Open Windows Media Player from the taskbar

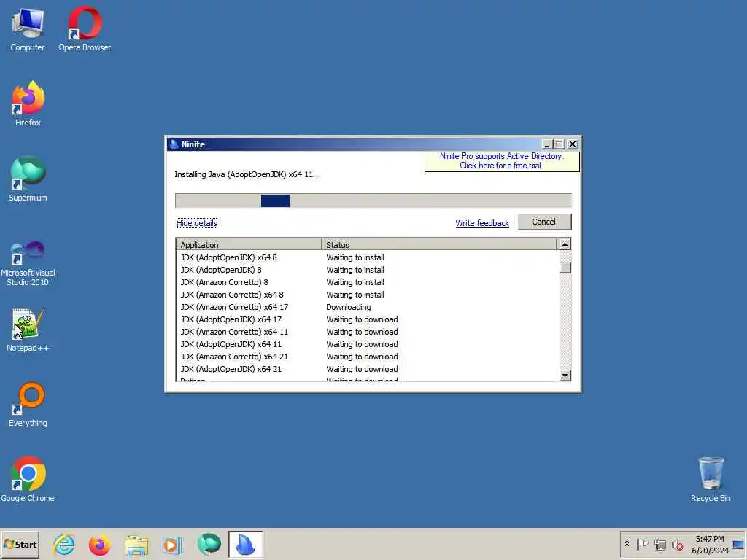click(x=172, y=545)
